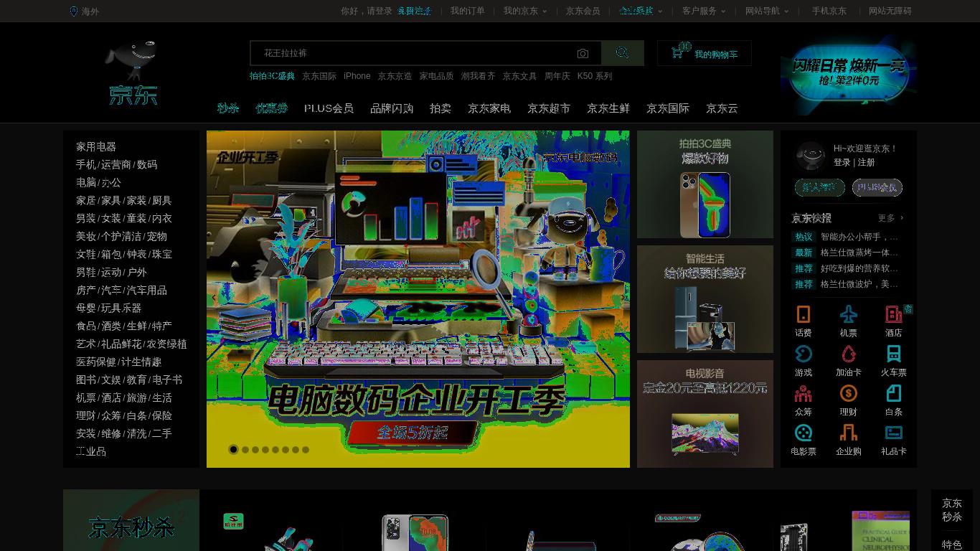
Task: Click the 注册 link in welcome panel
Action: (867, 163)
